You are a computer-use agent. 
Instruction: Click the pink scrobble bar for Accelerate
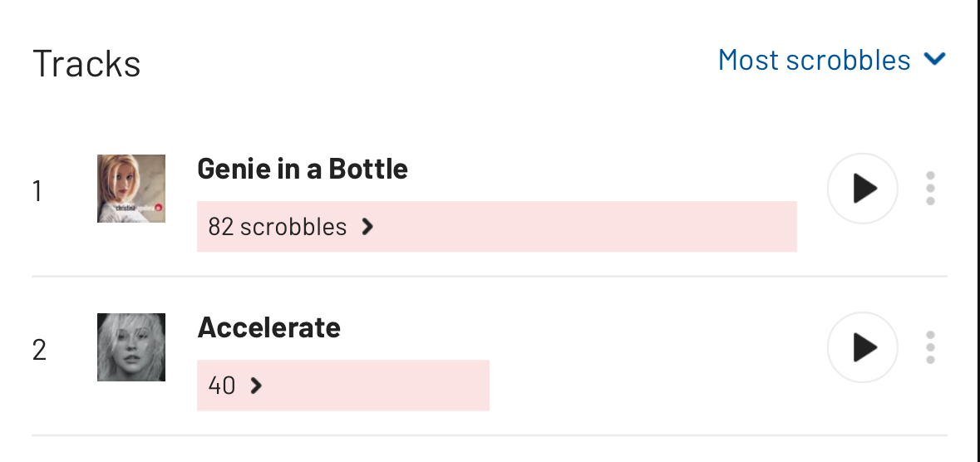pos(343,385)
